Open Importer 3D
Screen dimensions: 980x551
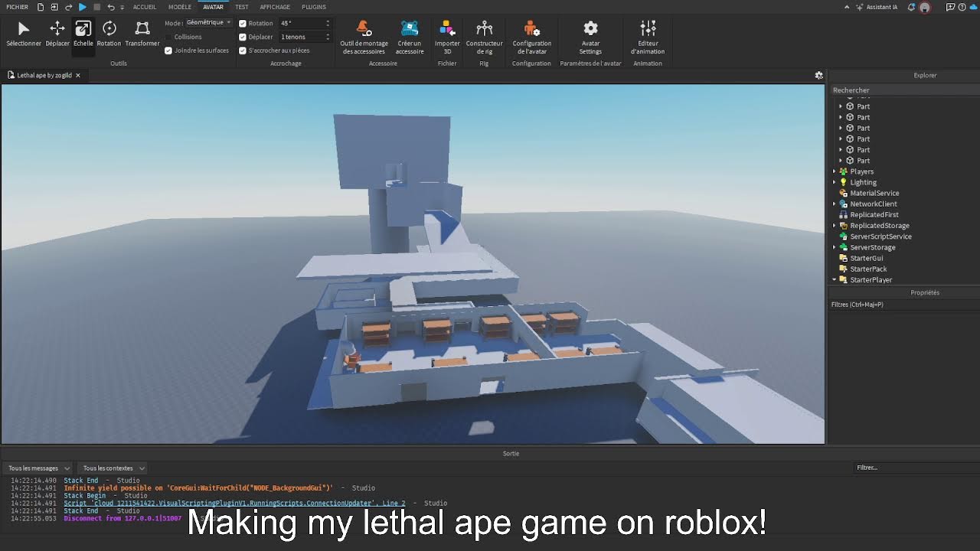(447, 37)
